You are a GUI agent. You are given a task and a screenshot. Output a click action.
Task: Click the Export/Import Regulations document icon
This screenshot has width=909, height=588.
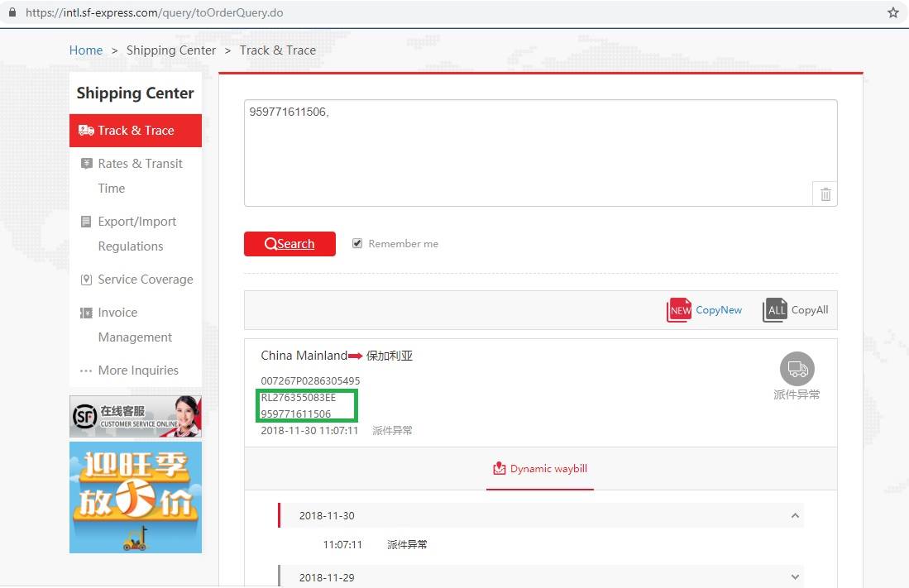pyautogui.click(x=86, y=222)
